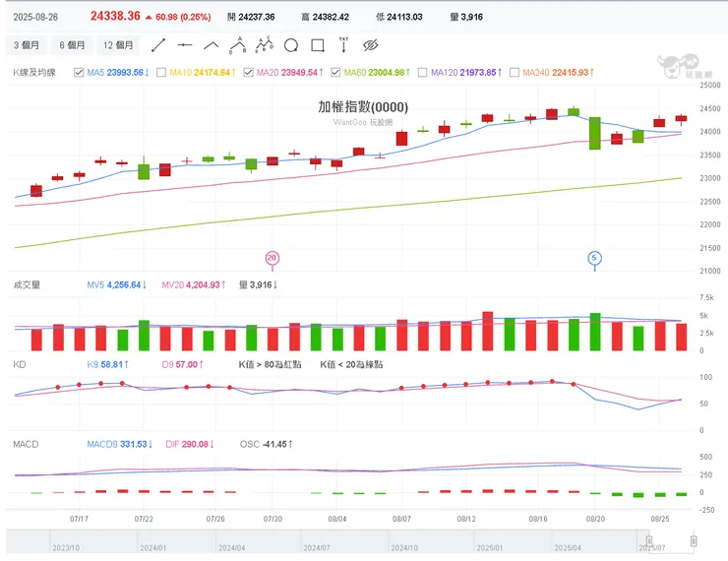The image size is (728, 561).
Task: Switch to the 3 個月 range
Action: (x=27, y=45)
